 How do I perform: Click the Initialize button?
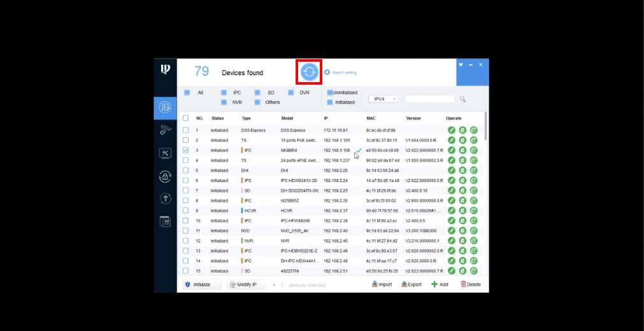(x=202, y=284)
